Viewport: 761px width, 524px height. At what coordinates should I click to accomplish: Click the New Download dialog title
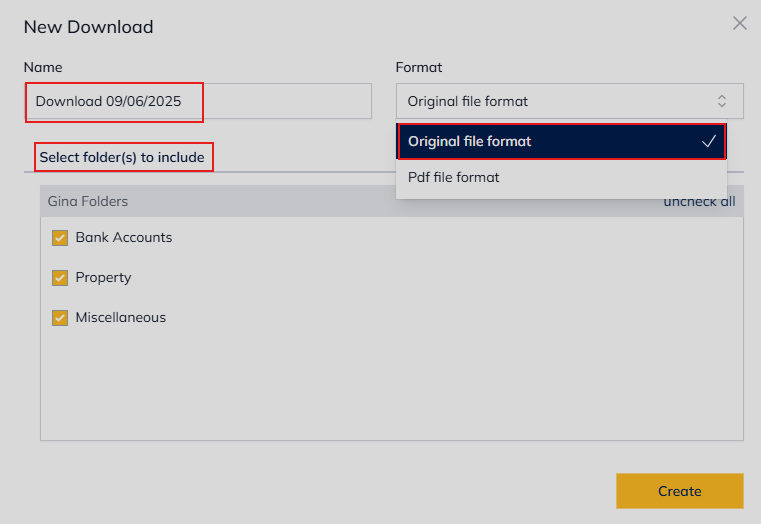tap(89, 27)
